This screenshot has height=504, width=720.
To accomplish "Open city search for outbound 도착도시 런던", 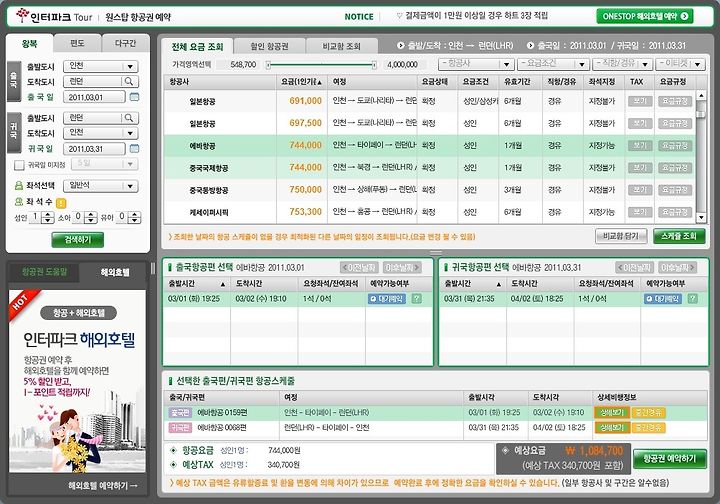I will (x=129, y=81).
